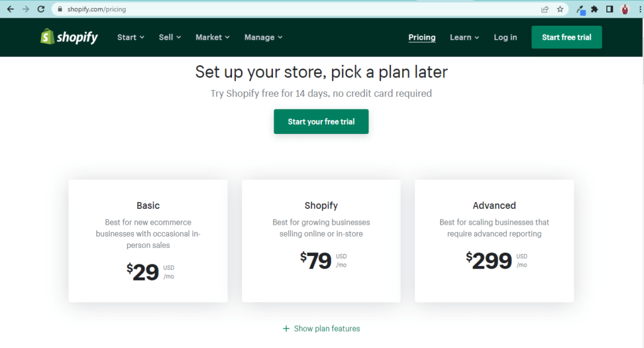Image resolution: width=644 pixels, height=348 pixels.
Task: Bookmark this page with the star icon
Action: [560, 9]
